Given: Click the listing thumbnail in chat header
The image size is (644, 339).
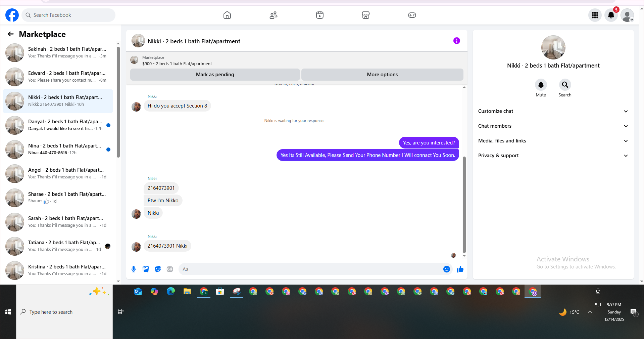Looking at the screenshot, I should click(x=138, y=41).
